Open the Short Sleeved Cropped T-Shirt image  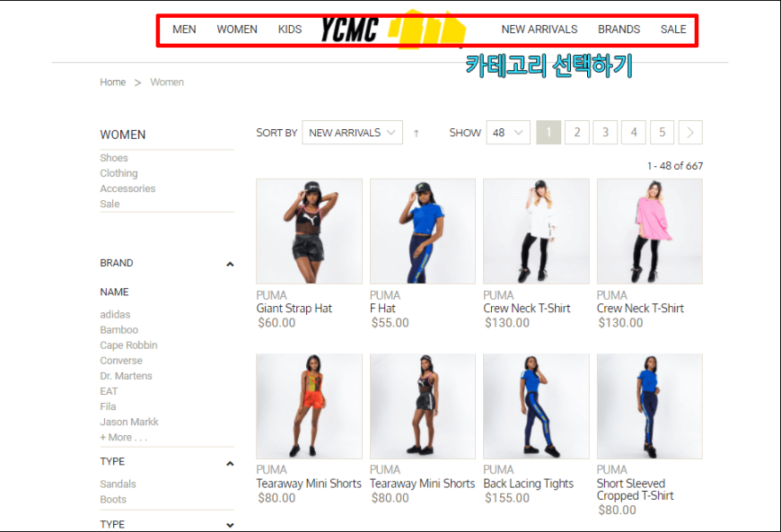coord(650,406)
